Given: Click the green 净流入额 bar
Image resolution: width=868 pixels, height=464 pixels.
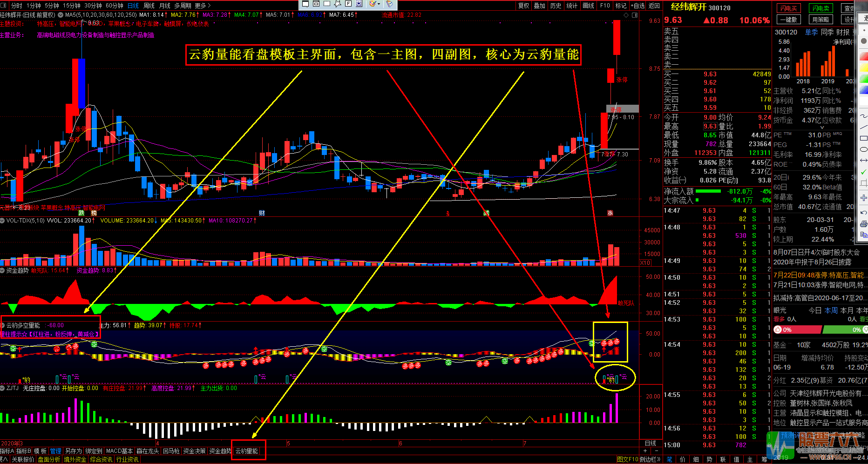Looking at the screenshot, I should pos(708,191).
